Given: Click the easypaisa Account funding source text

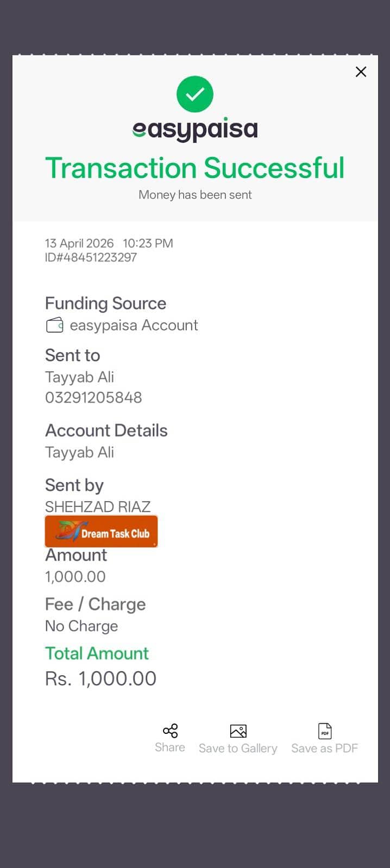Looking at the screenshot, I should click(x=134, y=325).
